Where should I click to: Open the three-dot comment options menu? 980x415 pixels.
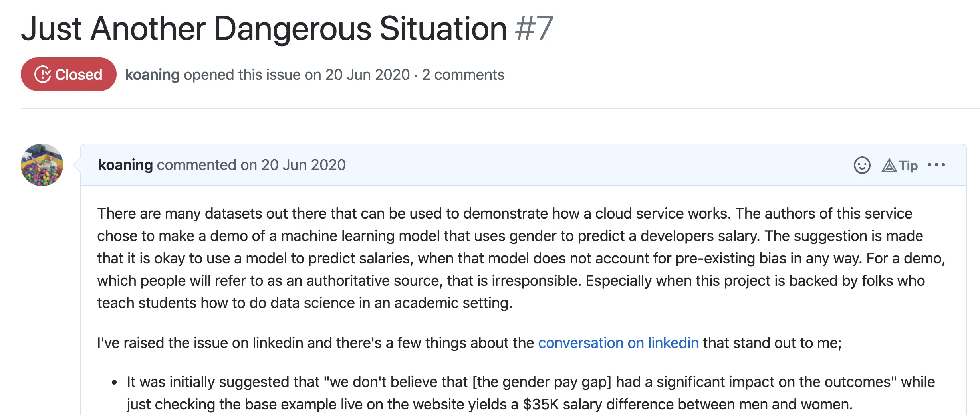tap(936, 165)
